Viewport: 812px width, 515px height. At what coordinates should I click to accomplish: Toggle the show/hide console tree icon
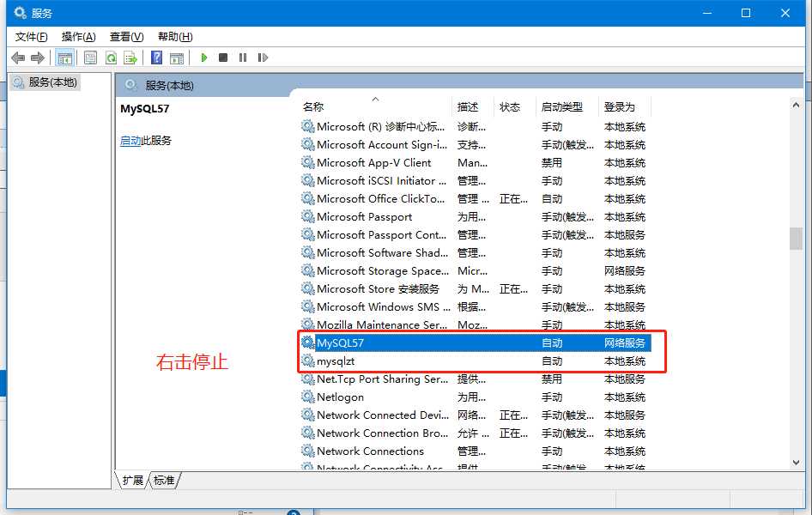64,58
